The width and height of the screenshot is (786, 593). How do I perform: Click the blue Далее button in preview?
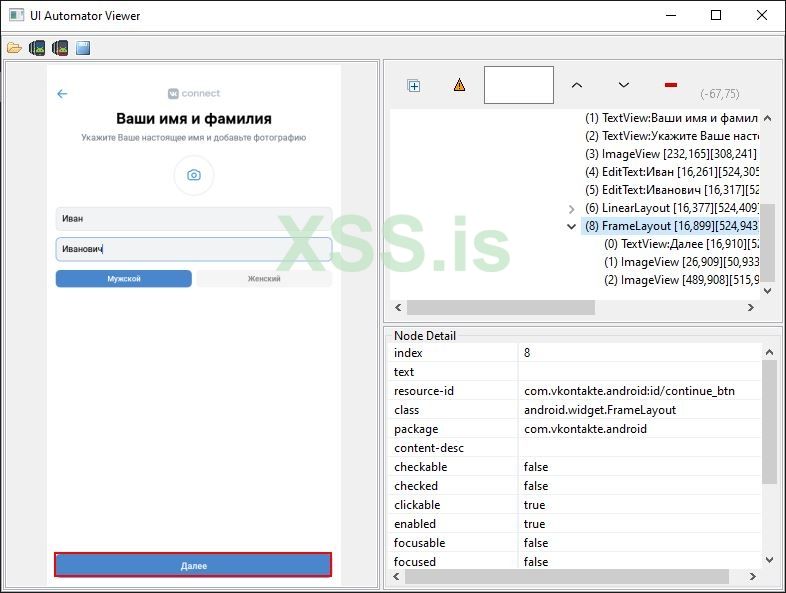[x=193, y=565]
